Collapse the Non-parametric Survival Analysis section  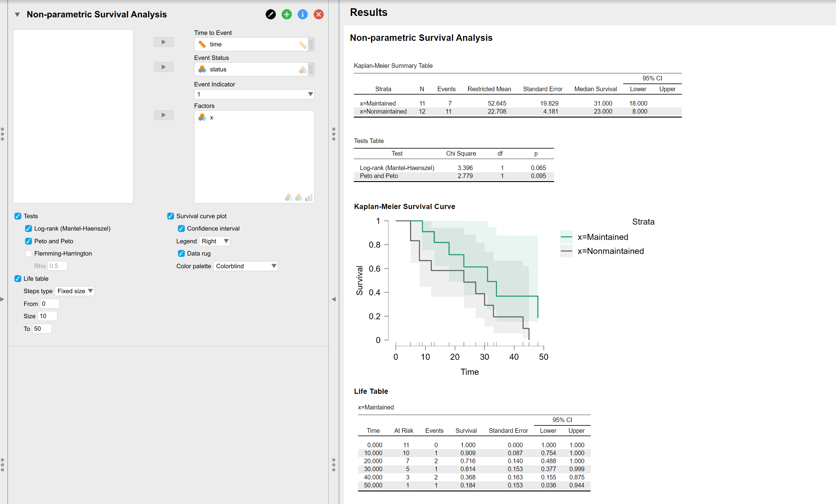pos(17,15)
